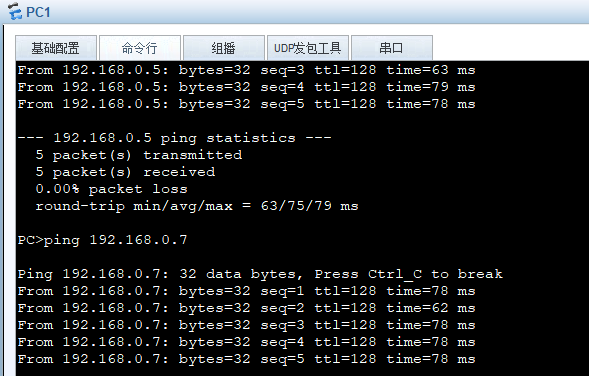Click the 'PC>ping 192.168.0.7' command line
The image size is (589, 376).
pos(102,240)
